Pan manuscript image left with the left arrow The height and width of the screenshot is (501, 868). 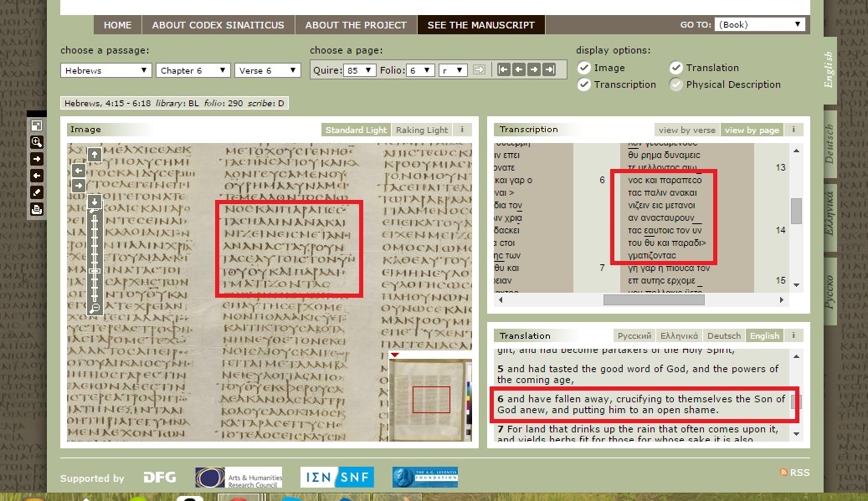[x=79, y=171]
